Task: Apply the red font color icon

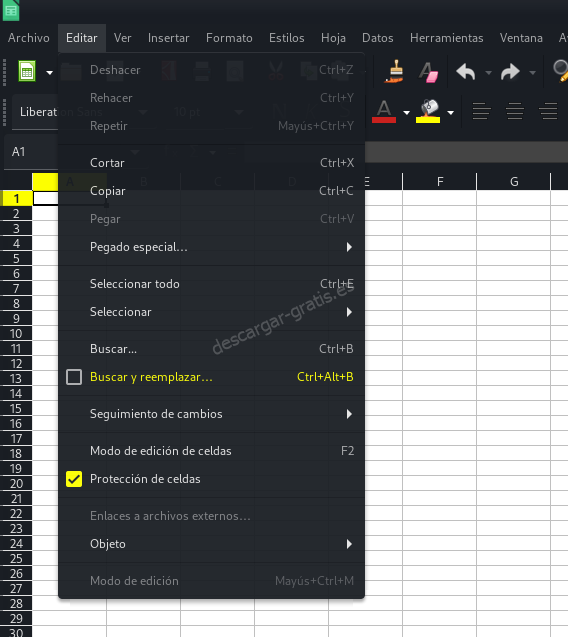Action: coord(384,111)
